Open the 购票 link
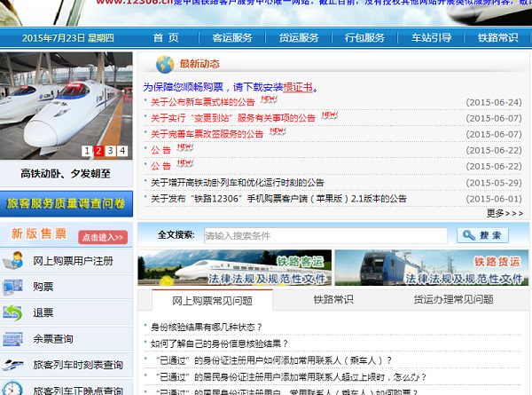This screenshot has width=532, height=395. pyautogui.click(x=43, y=287)
